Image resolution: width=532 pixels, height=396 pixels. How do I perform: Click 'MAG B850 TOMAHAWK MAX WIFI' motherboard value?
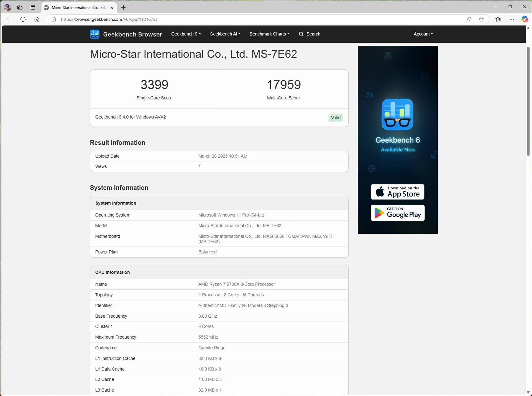click(x=265, y=239)
